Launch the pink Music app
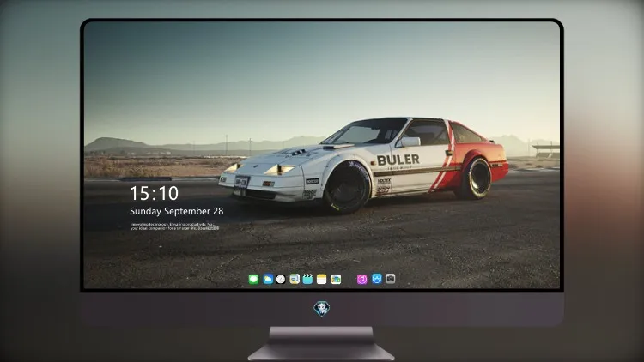Image resolution: width=644 pixels, height=362 pixels. 361,279
